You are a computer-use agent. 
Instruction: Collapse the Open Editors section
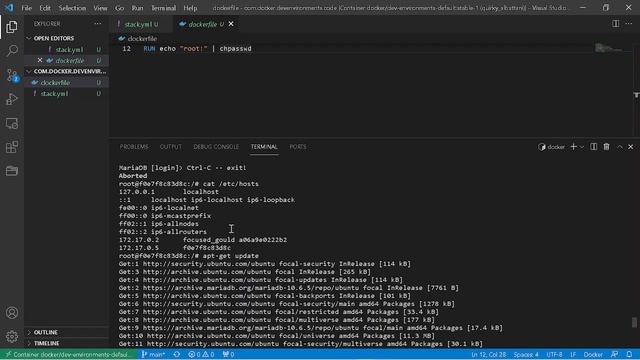click(x=66, y=38)
